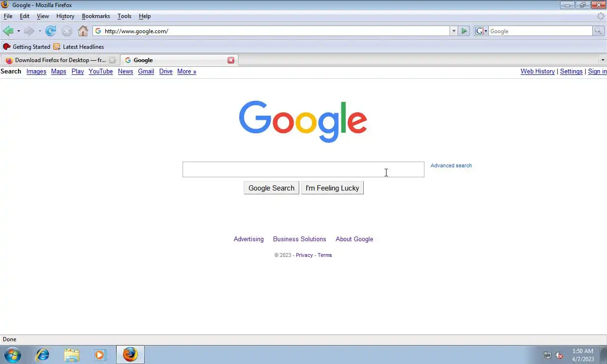The width and height of the screenshot is (607, 364).
Task: Open the Web History link
Action: (538, 72)
